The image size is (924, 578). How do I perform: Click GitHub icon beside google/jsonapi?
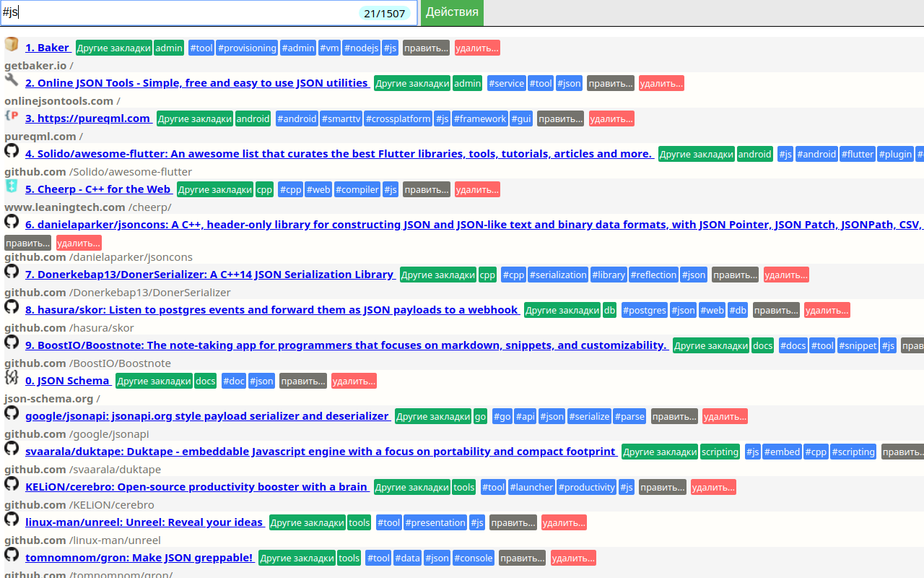point(12,413)
